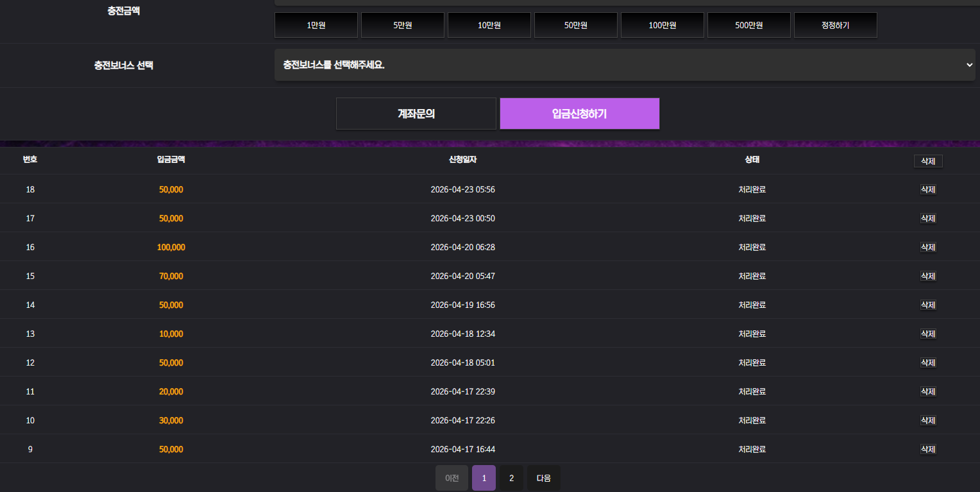Delete deposit record number 16
This screenshot has width=980, height=492.
(x=927, y=248)
